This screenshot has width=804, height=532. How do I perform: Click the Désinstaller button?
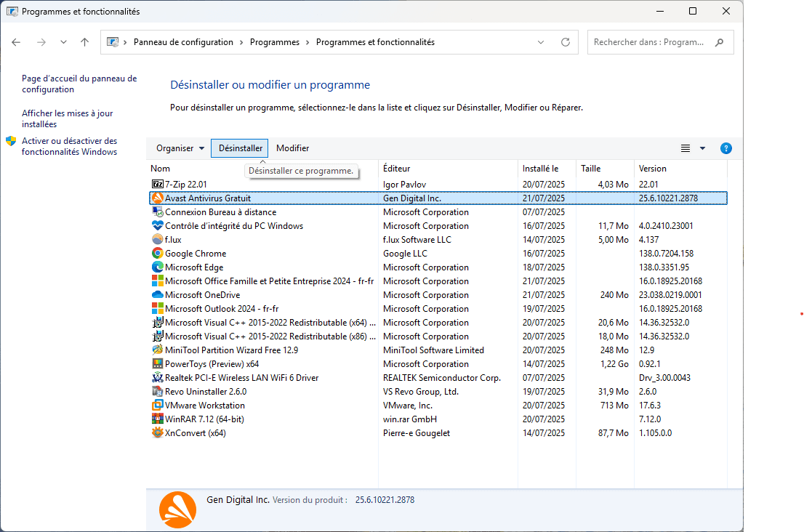point(240,148)
